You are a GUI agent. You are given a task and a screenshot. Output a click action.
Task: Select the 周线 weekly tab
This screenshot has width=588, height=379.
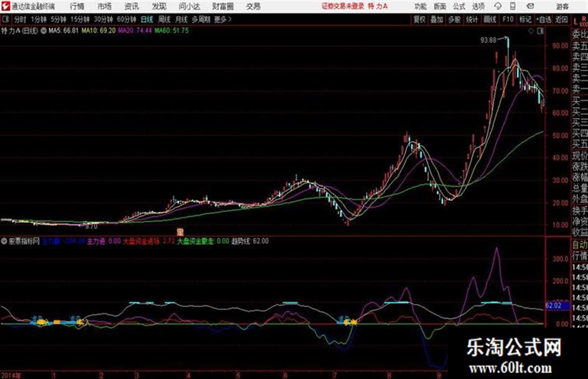pos(164,19)
